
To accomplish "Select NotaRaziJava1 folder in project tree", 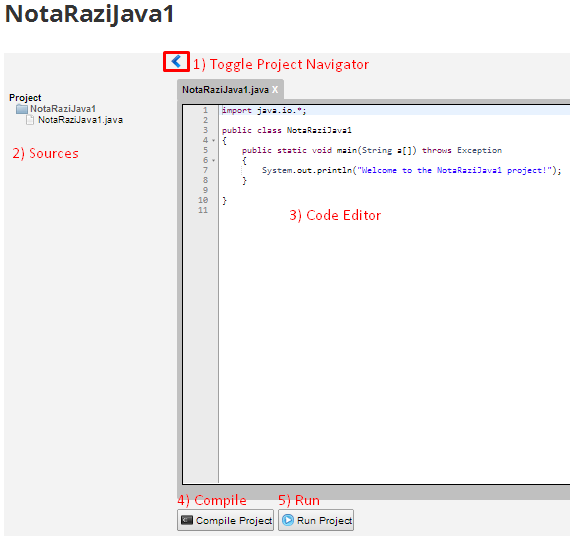I will pos(63,109).
